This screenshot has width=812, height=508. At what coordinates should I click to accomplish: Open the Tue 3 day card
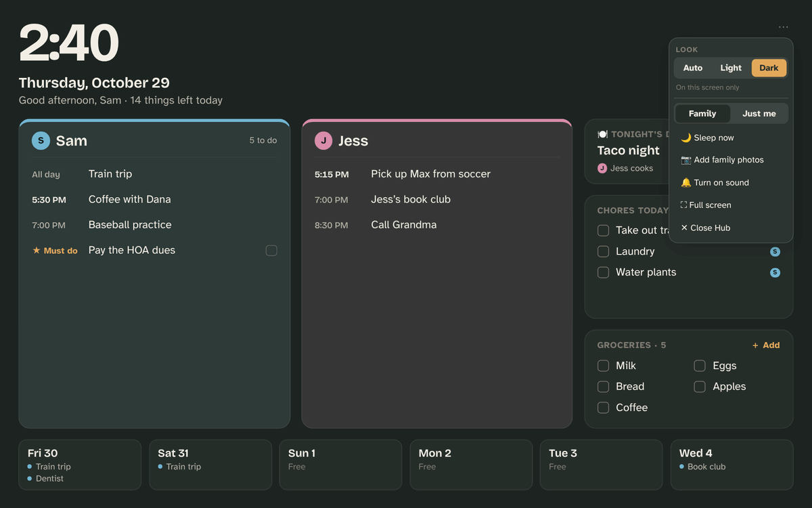[x=601, y=465]
